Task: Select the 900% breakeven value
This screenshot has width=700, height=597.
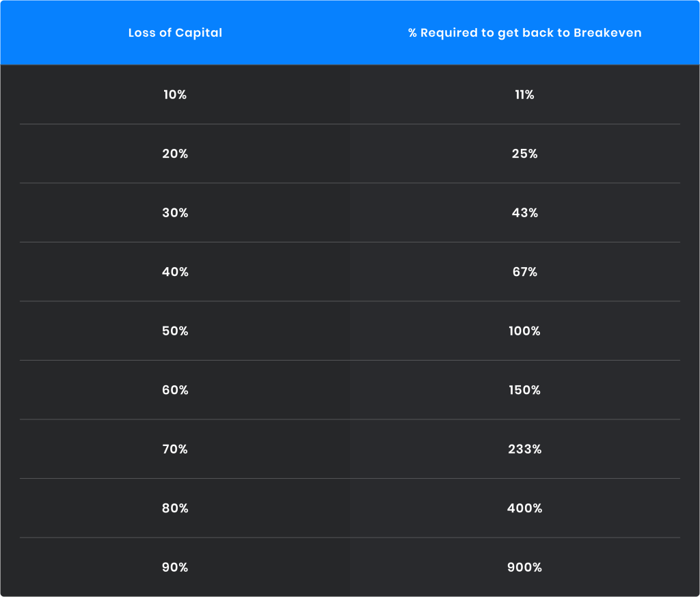Action: [524, 568]
